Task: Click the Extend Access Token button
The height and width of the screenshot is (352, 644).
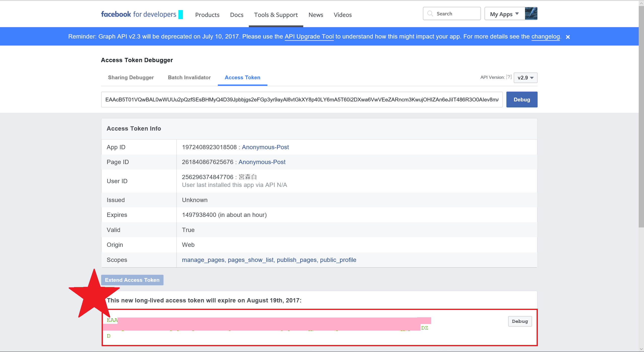Action: (x=132, y=280)
